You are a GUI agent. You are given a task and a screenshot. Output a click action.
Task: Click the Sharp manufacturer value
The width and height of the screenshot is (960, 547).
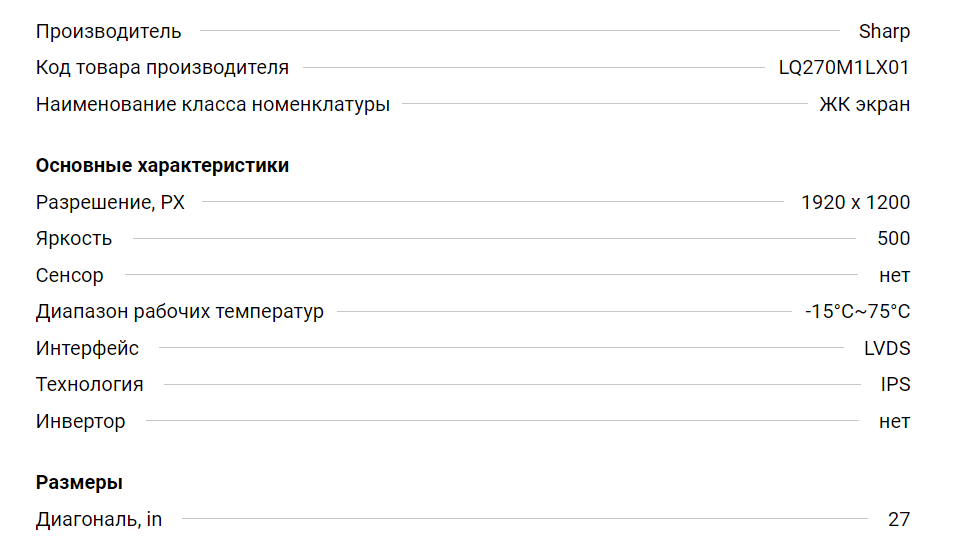884,31
